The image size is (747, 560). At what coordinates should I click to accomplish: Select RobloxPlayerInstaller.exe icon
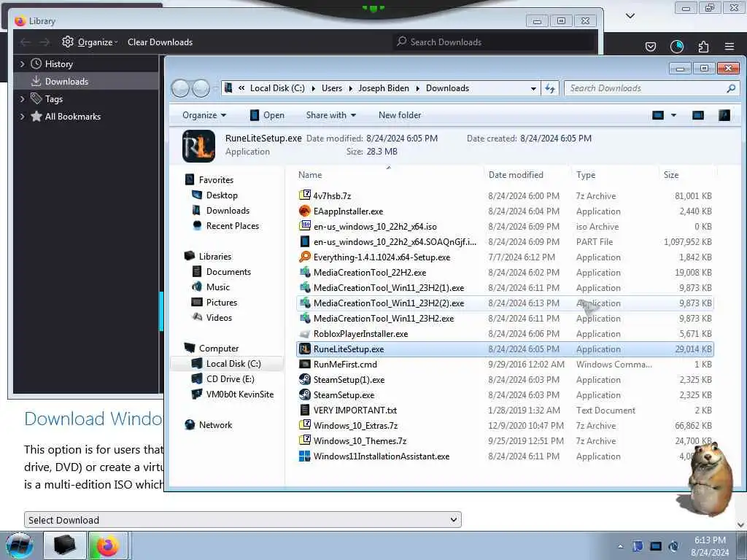304,334
